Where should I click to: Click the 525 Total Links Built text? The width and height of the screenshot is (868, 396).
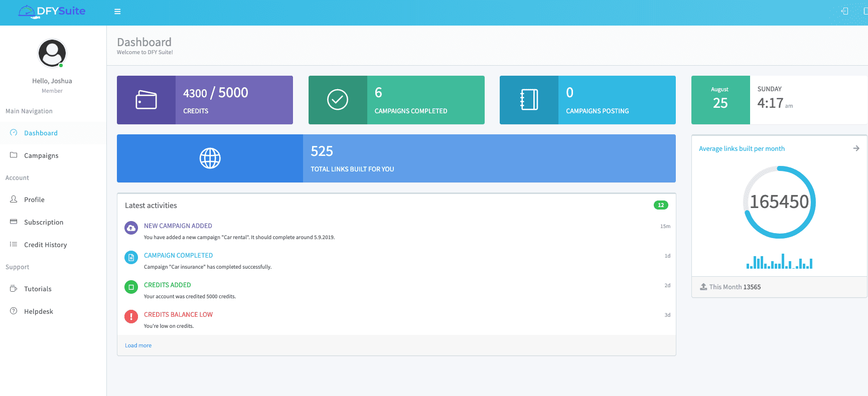pos(352,158)
